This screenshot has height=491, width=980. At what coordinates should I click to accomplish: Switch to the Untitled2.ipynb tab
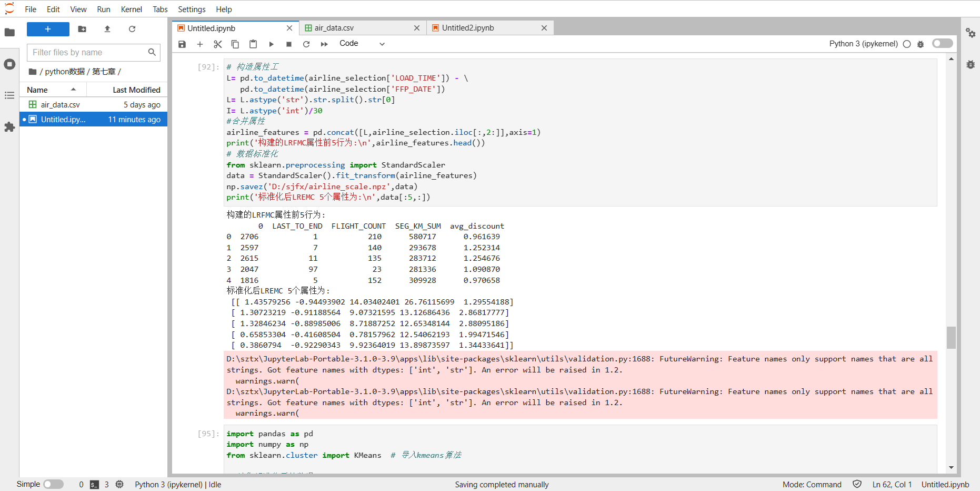(490, 28)
